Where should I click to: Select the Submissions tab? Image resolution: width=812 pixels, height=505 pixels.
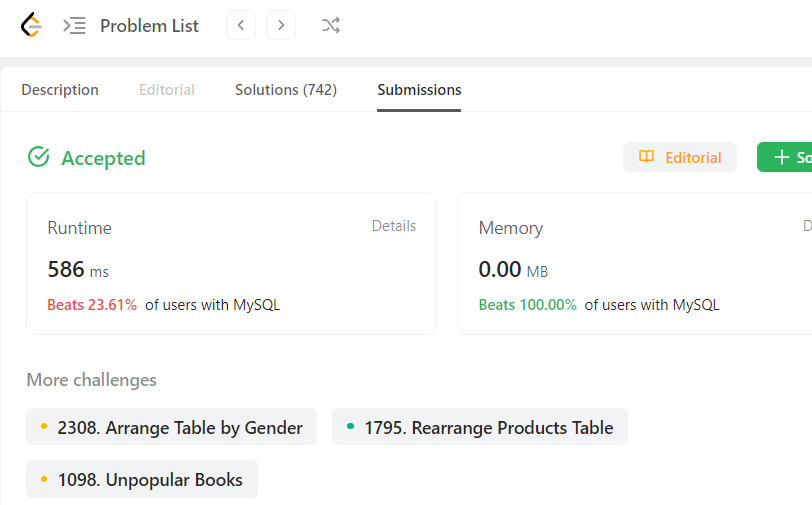419,90
